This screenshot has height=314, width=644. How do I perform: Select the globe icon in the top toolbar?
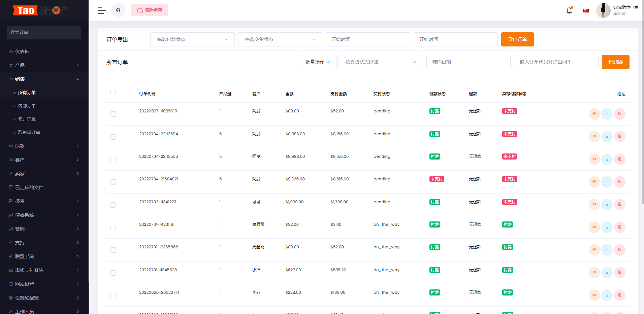pos(118,10)
